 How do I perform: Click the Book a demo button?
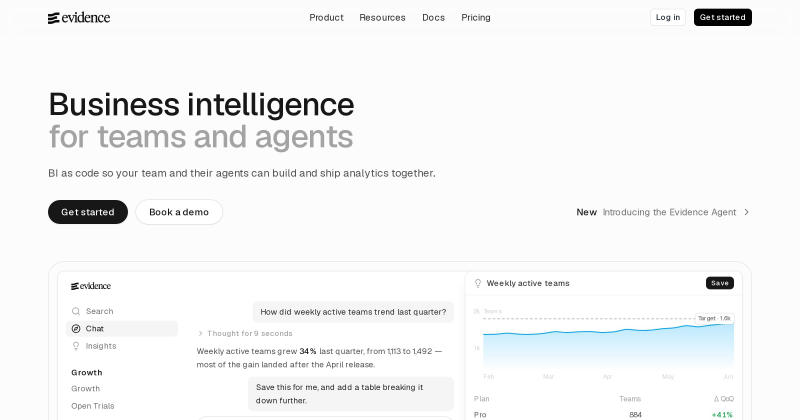pos(179,212)
